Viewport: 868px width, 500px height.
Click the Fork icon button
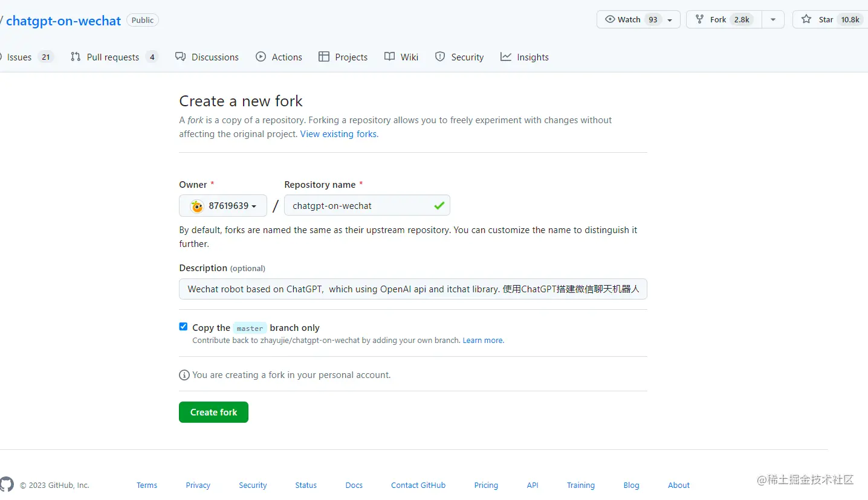(700, 19)
